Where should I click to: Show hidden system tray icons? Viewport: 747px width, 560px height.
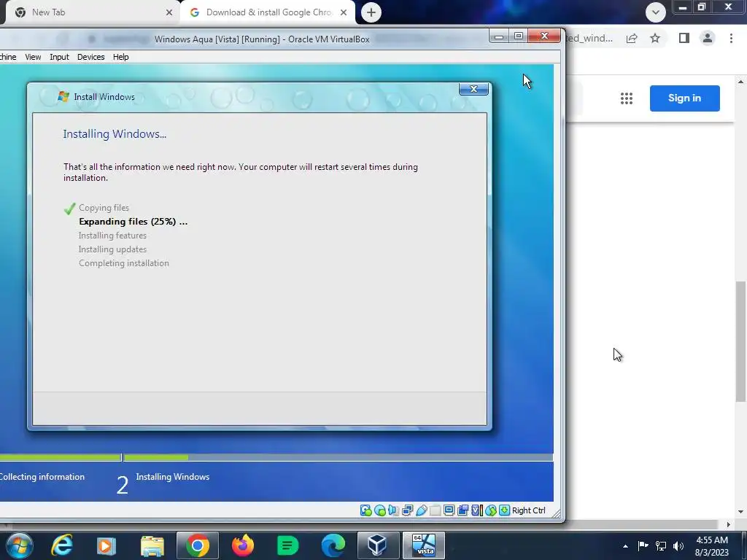click(625, 546)
